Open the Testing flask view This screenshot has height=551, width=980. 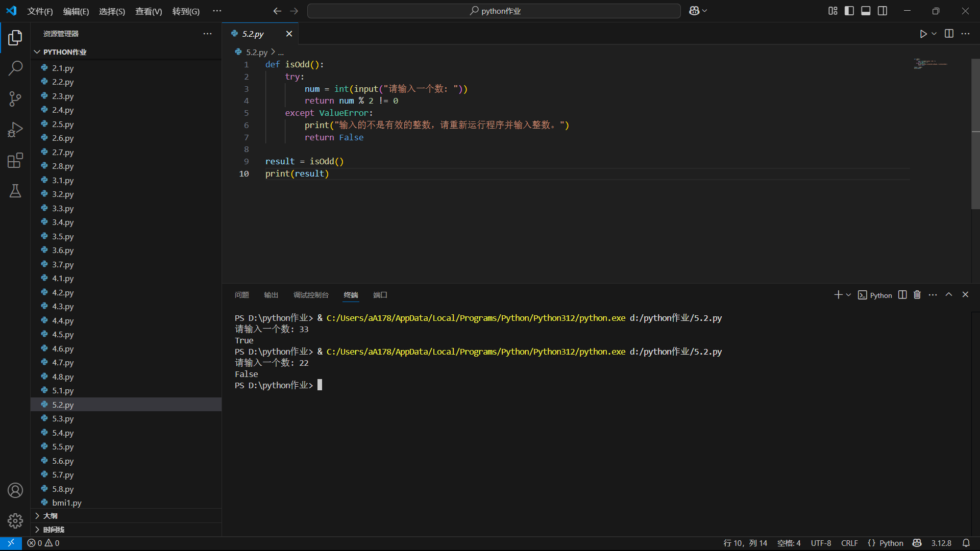click(x=15, y=191)
